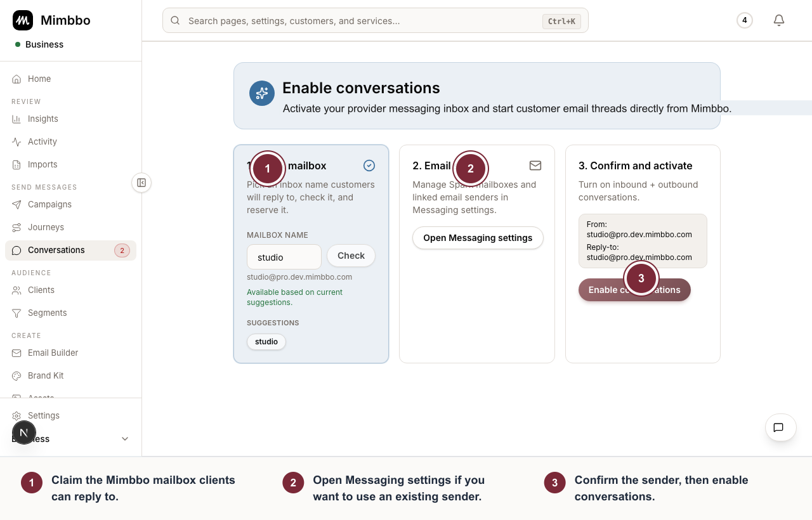Open Campaigns from sidebar
Image resolution: width=812 pixels, height=520 pixels.
click(70, 205)
